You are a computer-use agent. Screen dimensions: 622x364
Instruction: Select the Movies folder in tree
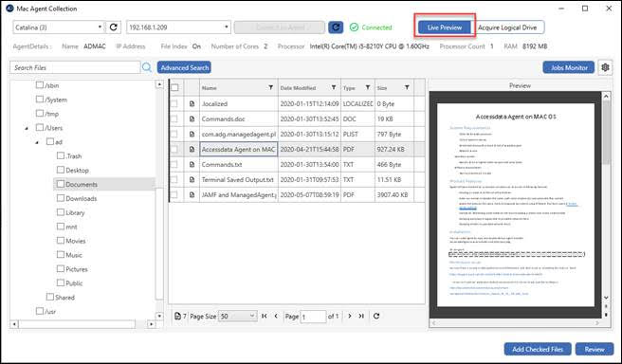[x=75, y=241]
